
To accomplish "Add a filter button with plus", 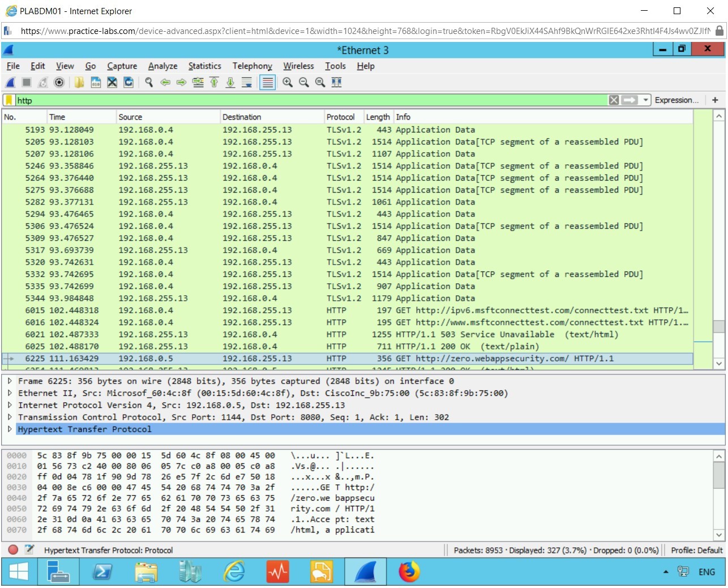I will point(715,100).
